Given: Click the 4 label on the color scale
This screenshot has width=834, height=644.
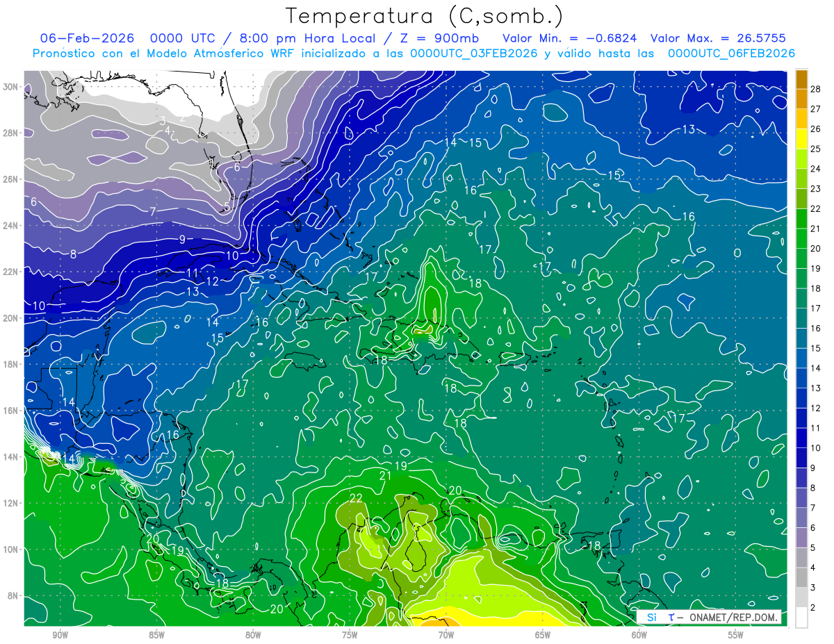Looking at the screenshot, I should (x=814, y=568).
